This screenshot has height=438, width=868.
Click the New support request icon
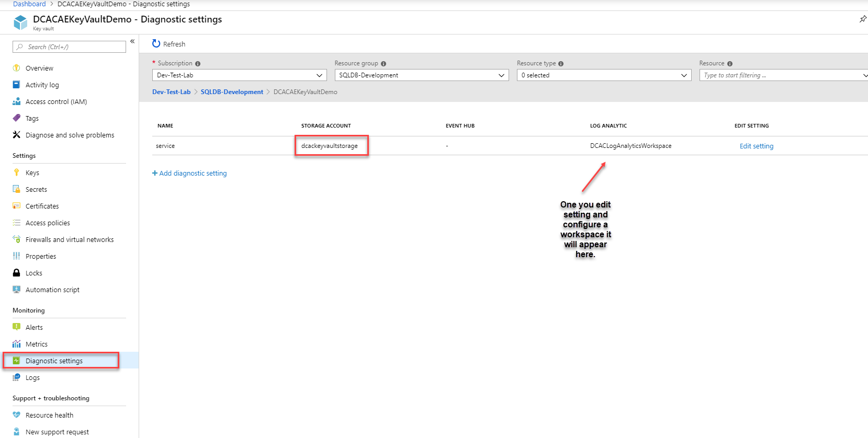point(16,432)
